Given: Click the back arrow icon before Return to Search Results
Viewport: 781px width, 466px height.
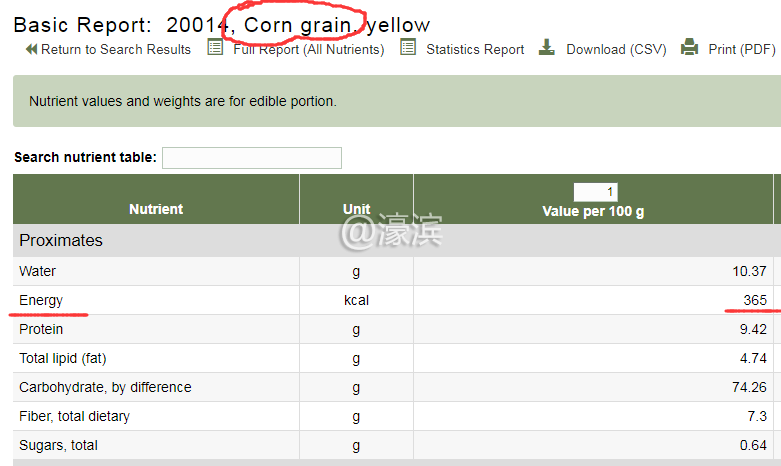Looking at the screenshot, I should pyautogui.click(x=31, y=49).
